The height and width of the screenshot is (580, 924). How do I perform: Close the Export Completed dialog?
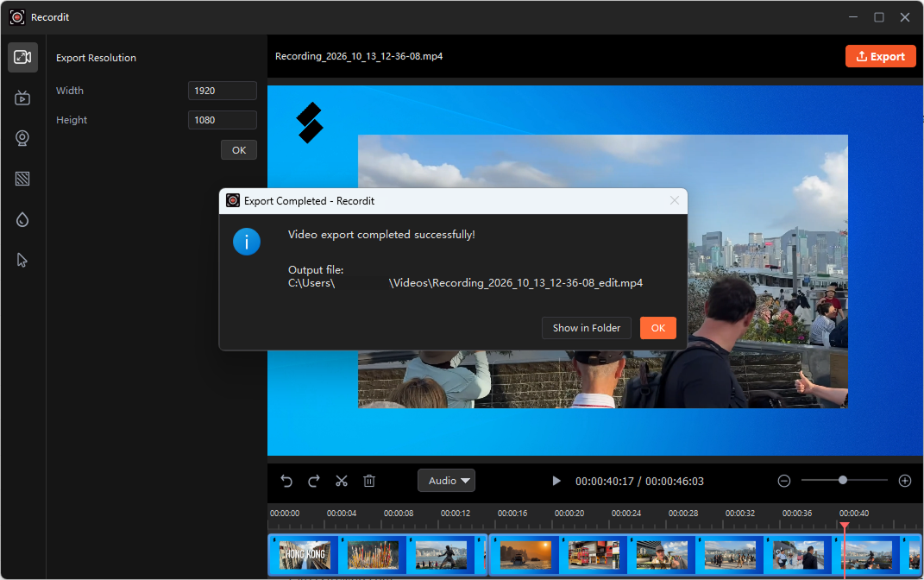[675, 200]
